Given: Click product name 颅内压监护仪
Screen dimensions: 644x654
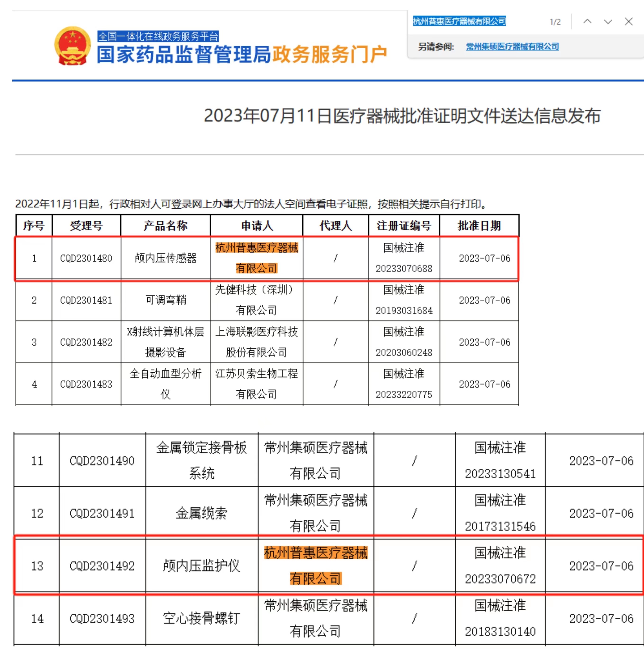Looking at the screenshot, I should point(201,565).
